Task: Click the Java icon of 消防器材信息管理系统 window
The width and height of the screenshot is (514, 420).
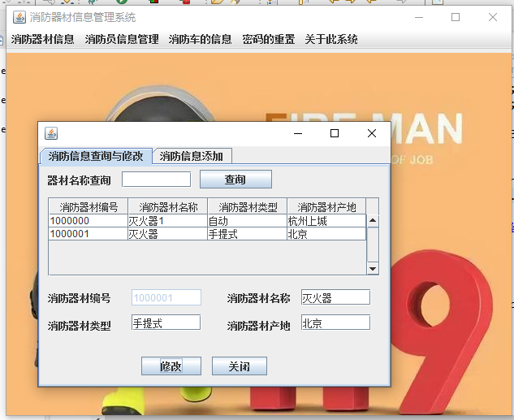Action: [x=19, y=17]
